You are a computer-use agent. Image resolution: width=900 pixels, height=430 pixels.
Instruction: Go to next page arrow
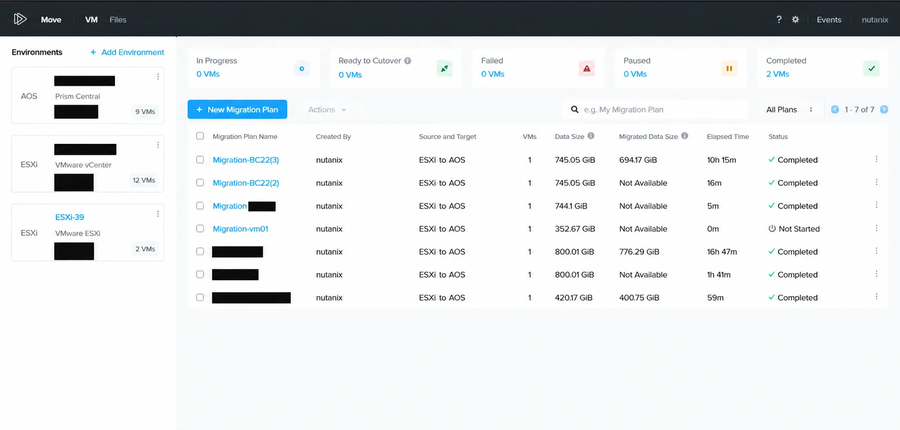coord(884,109)
